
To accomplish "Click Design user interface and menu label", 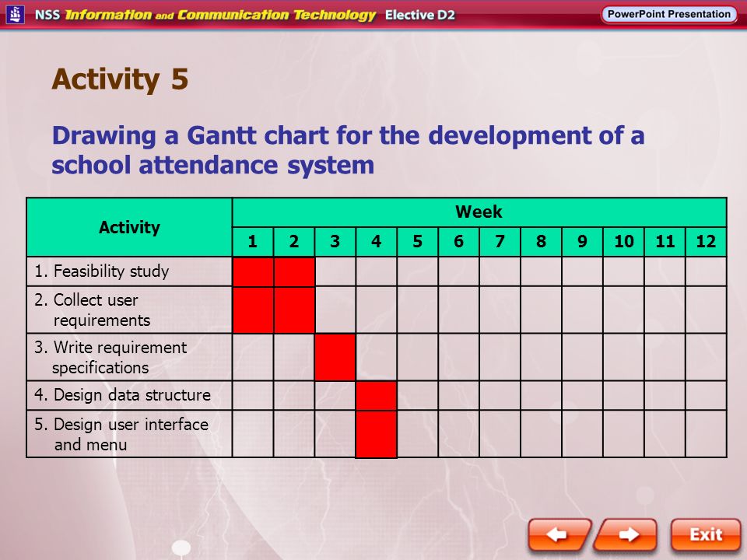I will pyautogui.click(x=121, y=434).
